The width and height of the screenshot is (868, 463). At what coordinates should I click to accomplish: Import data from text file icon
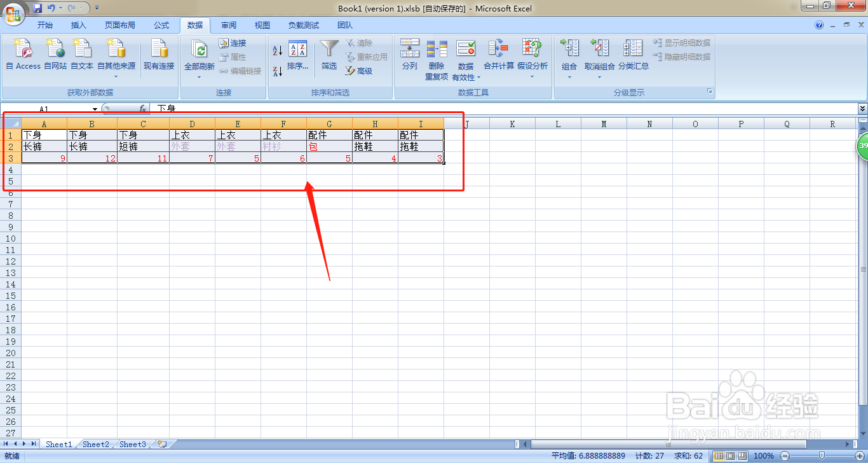point(82,48)
